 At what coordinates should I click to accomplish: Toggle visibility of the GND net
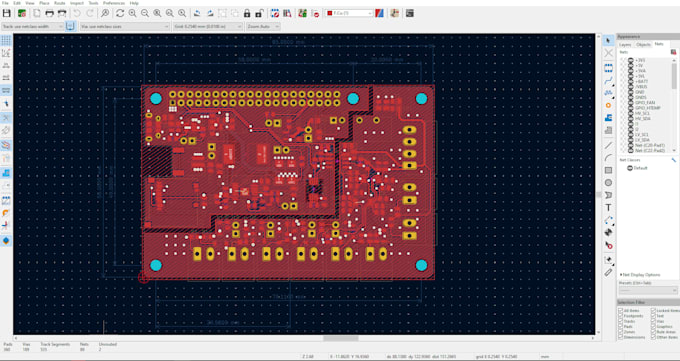631,92
